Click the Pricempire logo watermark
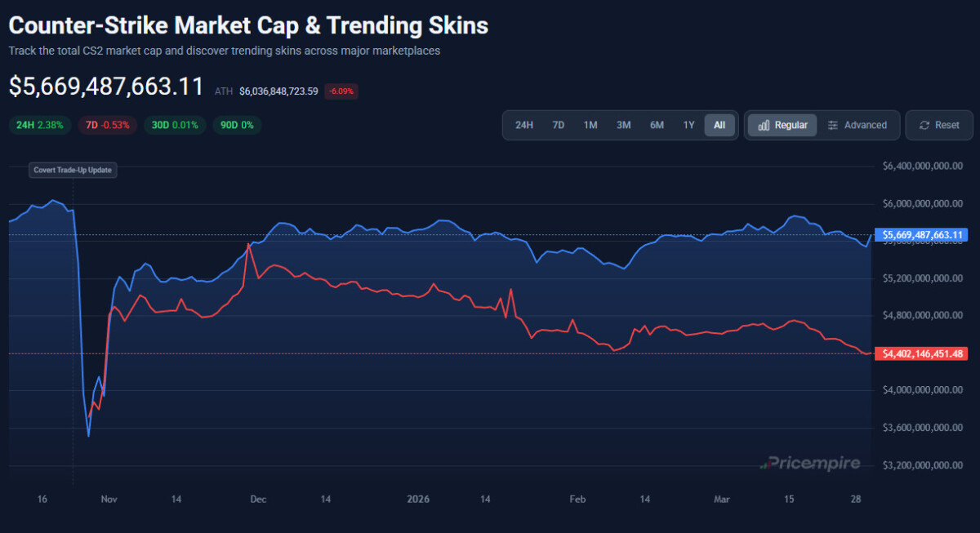The height and width of the screenshot is (533, 980). coord(810,464)
